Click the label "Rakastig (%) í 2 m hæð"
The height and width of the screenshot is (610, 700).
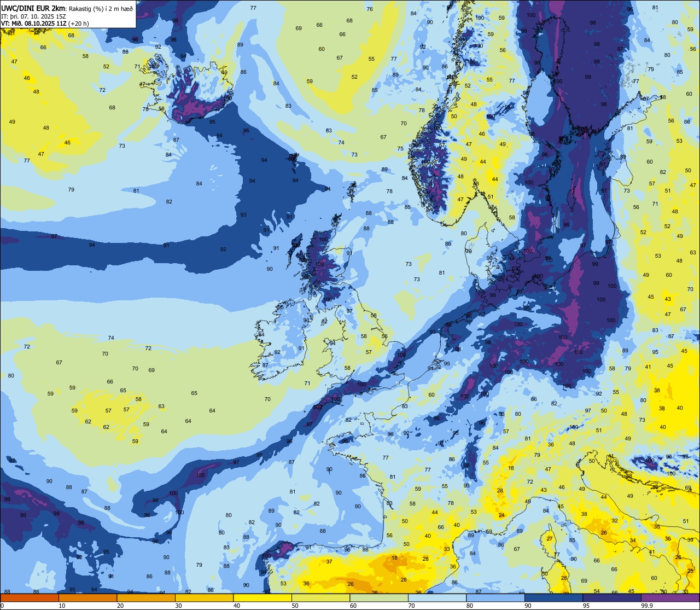tap(101, 9)
